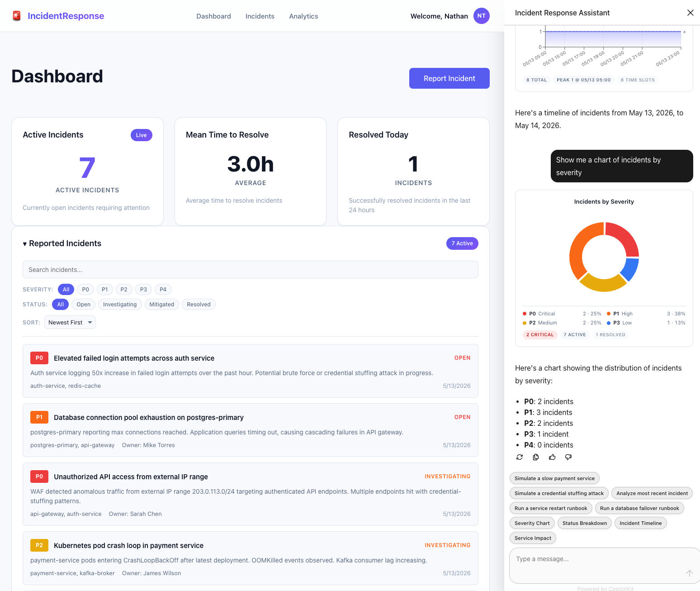Viewport: 700px width, 591px height.
Task: Open the Analytics nav tab
Action: (x=303, y=16)
